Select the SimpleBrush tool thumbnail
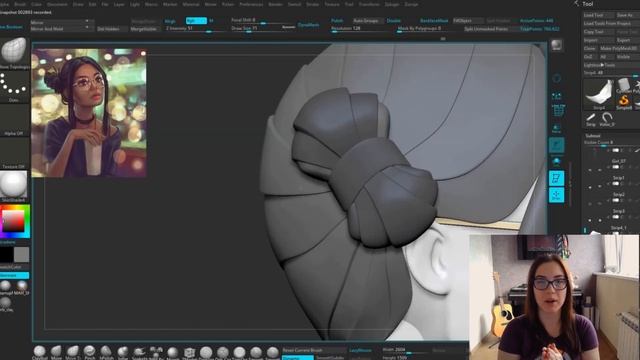640x360 pixels. point(624,101)
